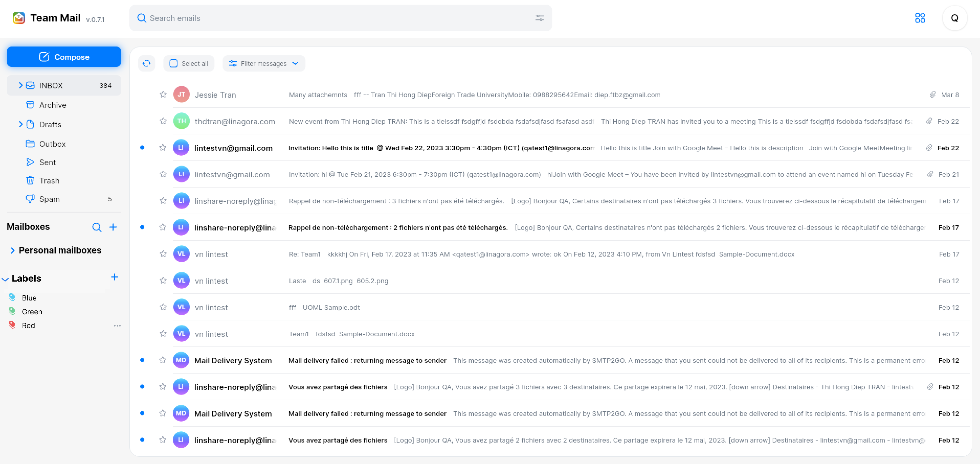Expand the INBOX folder chevron
980x464 pixels.
20,86
